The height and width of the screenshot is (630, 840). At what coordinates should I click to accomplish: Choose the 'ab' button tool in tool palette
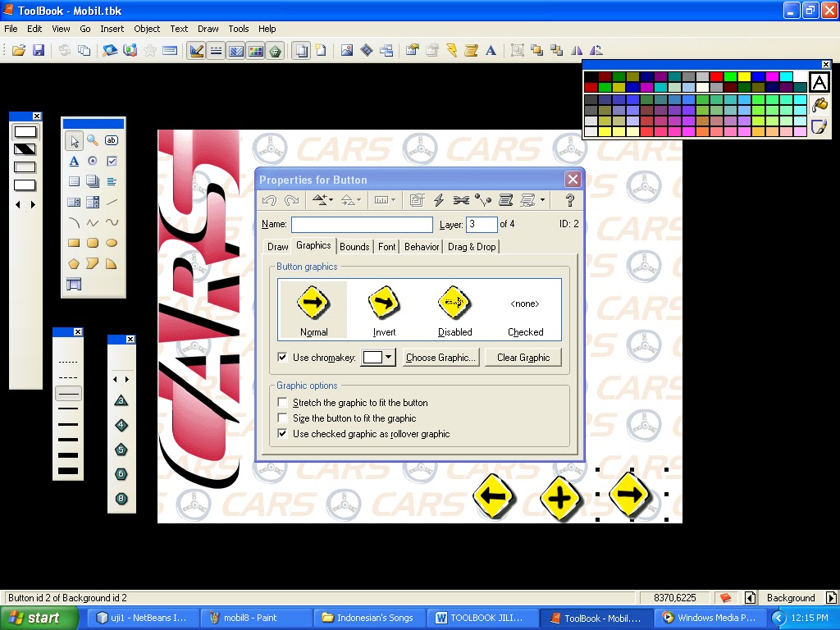tap(112, 140)
